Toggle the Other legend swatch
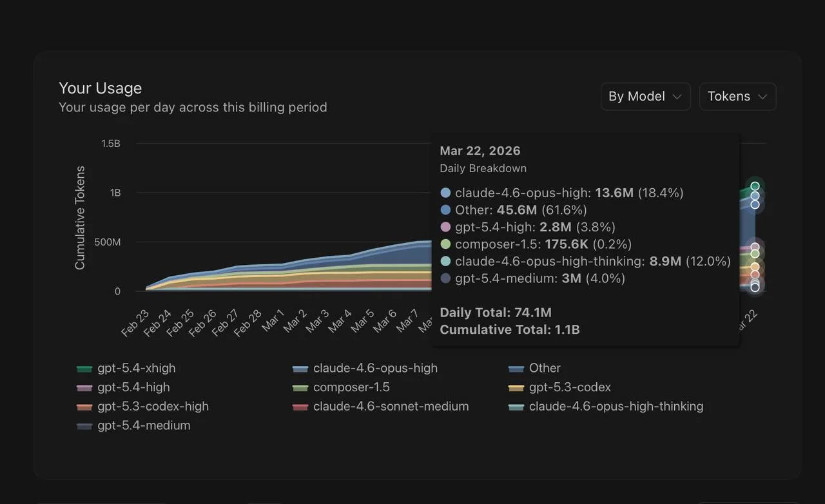Image resolution: width=825 pixels, height=504 pixels. tap(516, 369)
